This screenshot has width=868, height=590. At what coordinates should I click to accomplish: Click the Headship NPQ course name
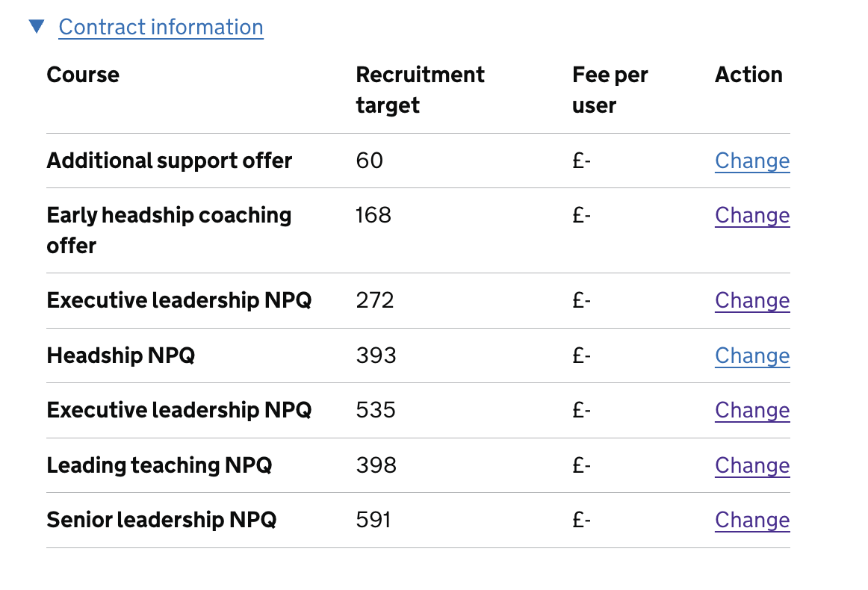point(120,355)
